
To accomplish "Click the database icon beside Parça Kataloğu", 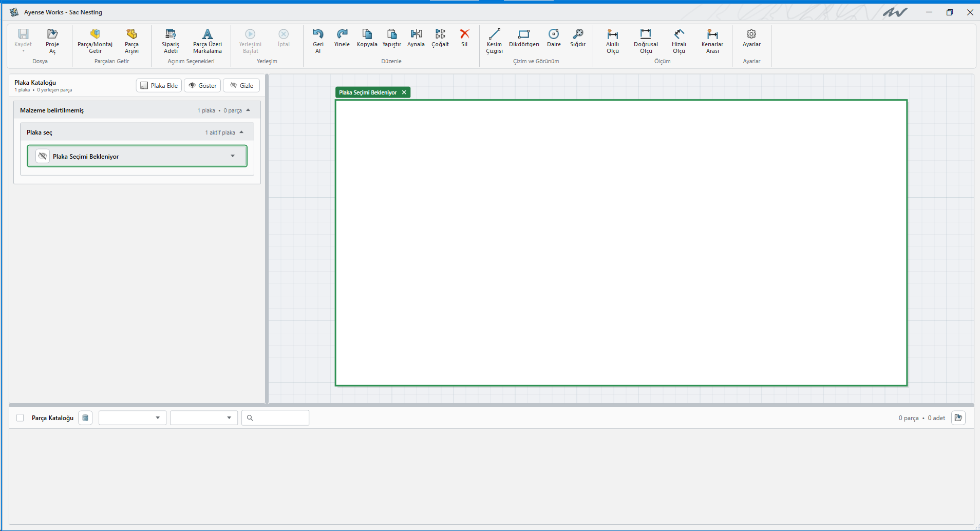I will pyautogui.click(x=85, y=418).
